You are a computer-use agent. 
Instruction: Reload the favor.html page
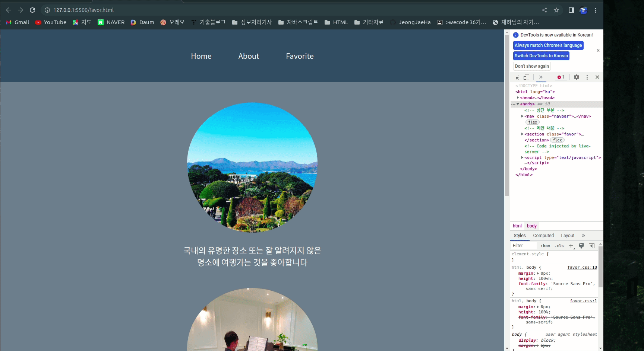click(x=32, y=10)
